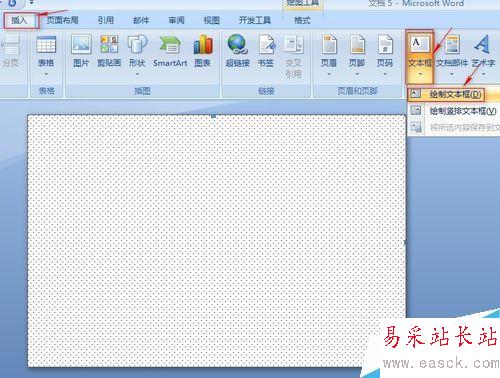The width and height of the screenshot is (500, 378).
Task: Open the 开发工具 tab
Action: coord(255,21)
